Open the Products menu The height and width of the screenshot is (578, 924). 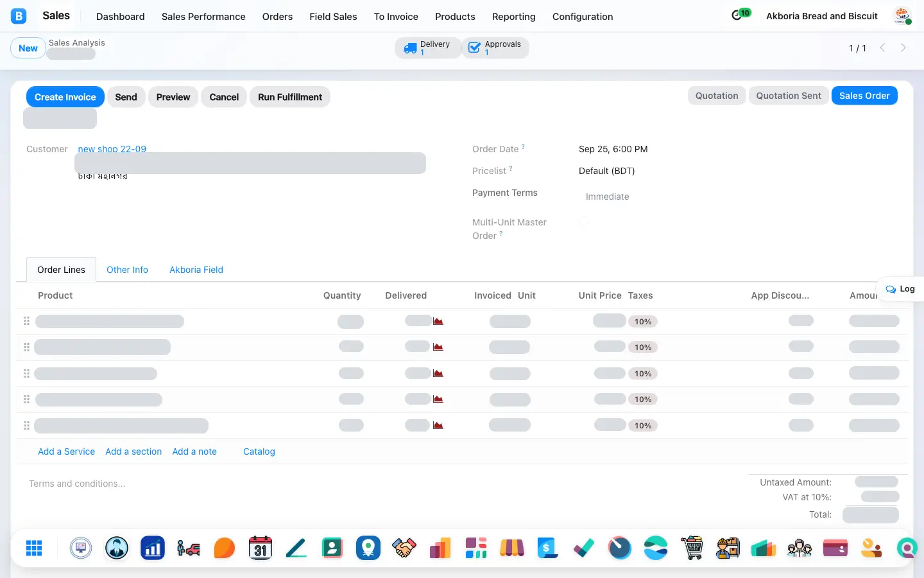[x=455, y=17]
